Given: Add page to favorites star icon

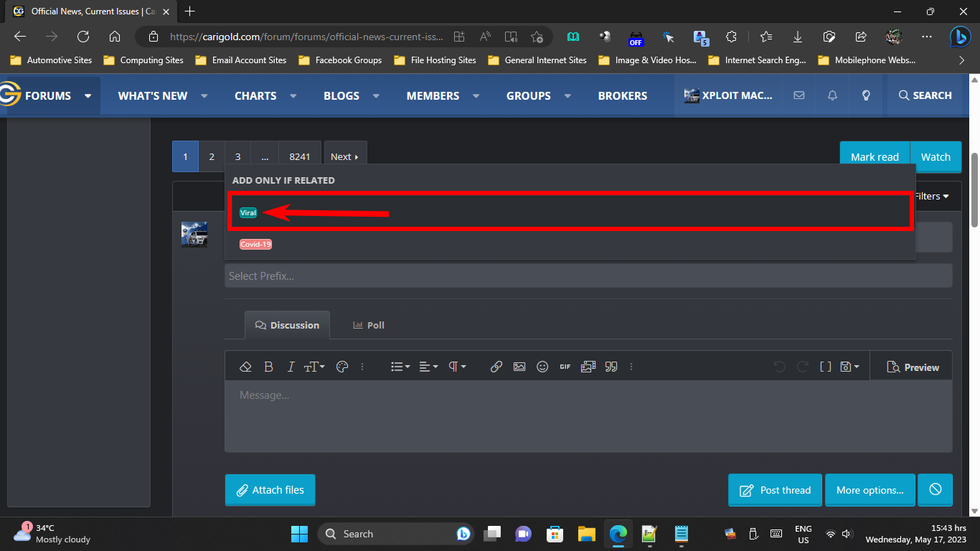Looking at the screenshot, I should pyautogui.click(x=537, y=37).
